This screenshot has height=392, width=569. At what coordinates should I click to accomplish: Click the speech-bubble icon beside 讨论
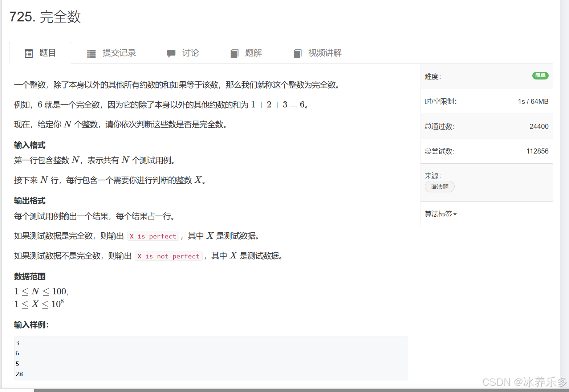pyautogui.click(x=171, y=53)
